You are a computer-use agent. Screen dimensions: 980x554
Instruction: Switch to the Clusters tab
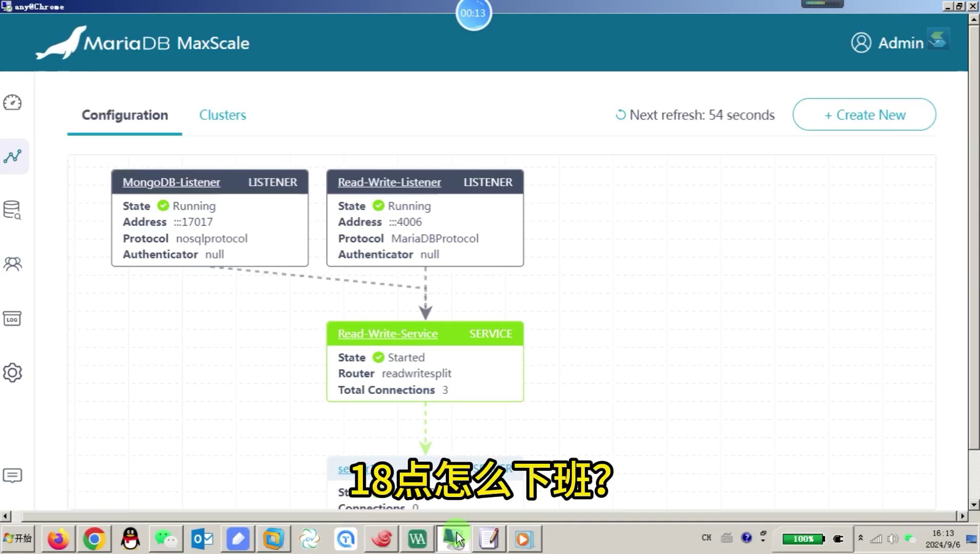point(222,115)
